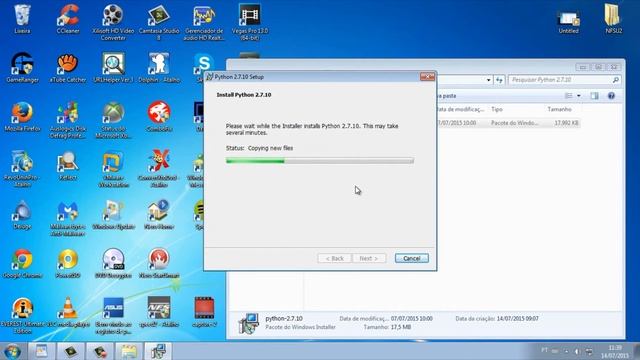Image resolution: width=640 pixels, height=360 pixels.
Task: Launch CCleaner from the desktop
Action: coord(68,19)
